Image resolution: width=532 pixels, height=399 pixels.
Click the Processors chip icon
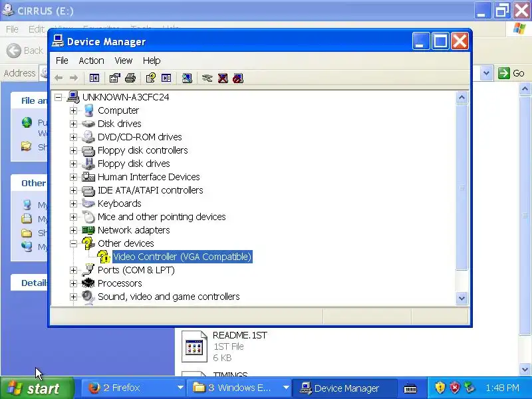[x=88, y=283]
